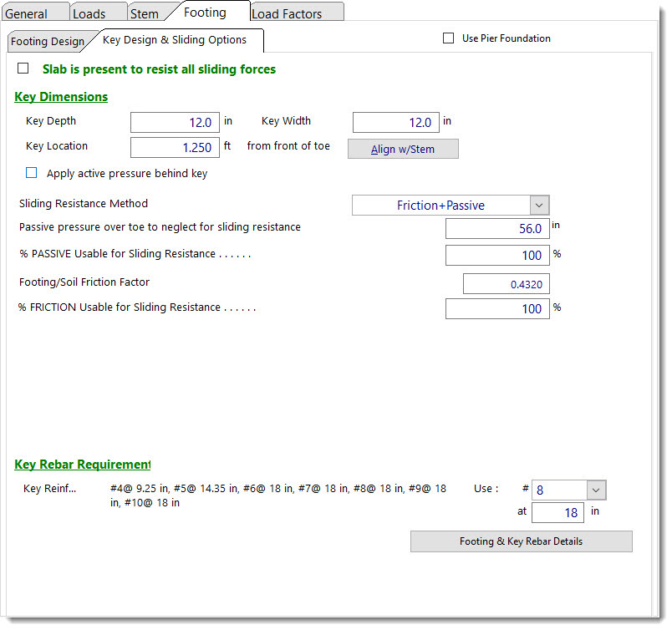The height and width of the screenshot is (630, 672).
Task: Edit the Key Location value field
Action: click(x=175, y=148)
